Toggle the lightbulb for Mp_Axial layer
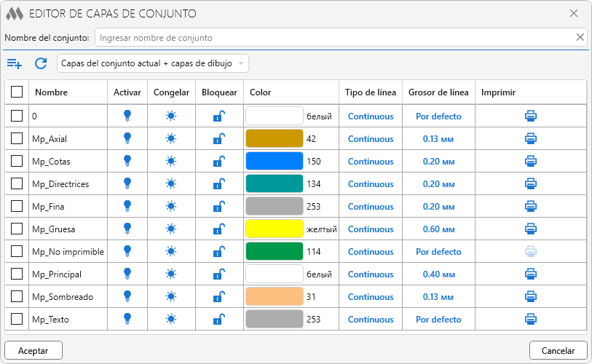 [x=127, y=138]
